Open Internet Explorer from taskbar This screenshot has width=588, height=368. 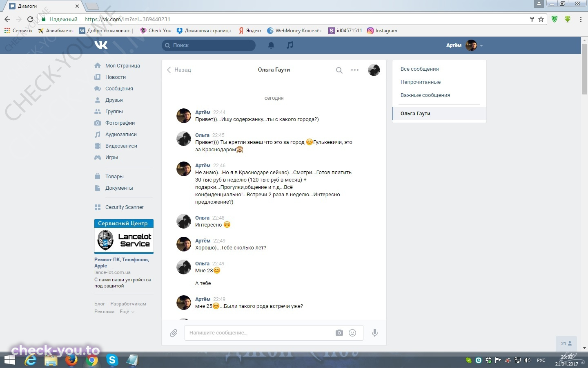pos(31,360)
